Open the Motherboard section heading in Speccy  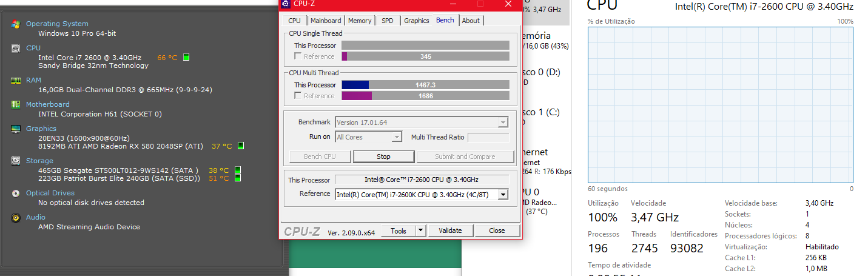coord(48,104)
